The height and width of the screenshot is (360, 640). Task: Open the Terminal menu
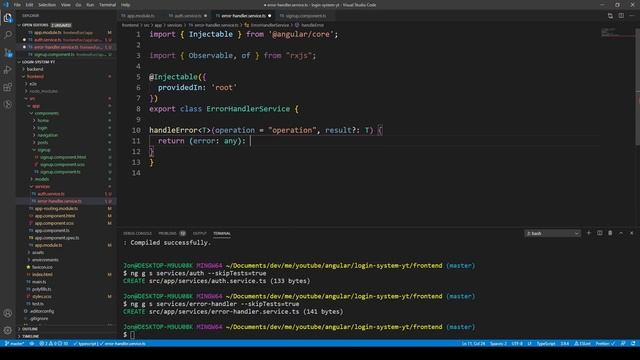pyautogui.click(x=107, y=5)
